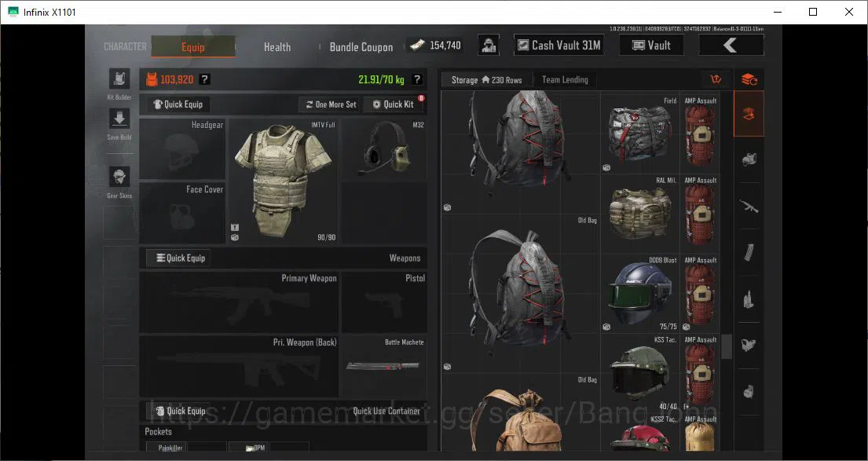Screen dimensions: 868x461
Task: Open Gear Skins icon
Action: tap(119, 177)
